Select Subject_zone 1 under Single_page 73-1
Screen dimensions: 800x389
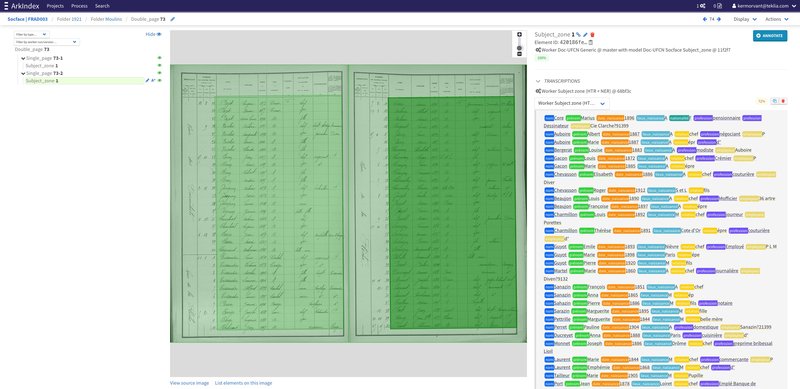[x=41, y=66]
